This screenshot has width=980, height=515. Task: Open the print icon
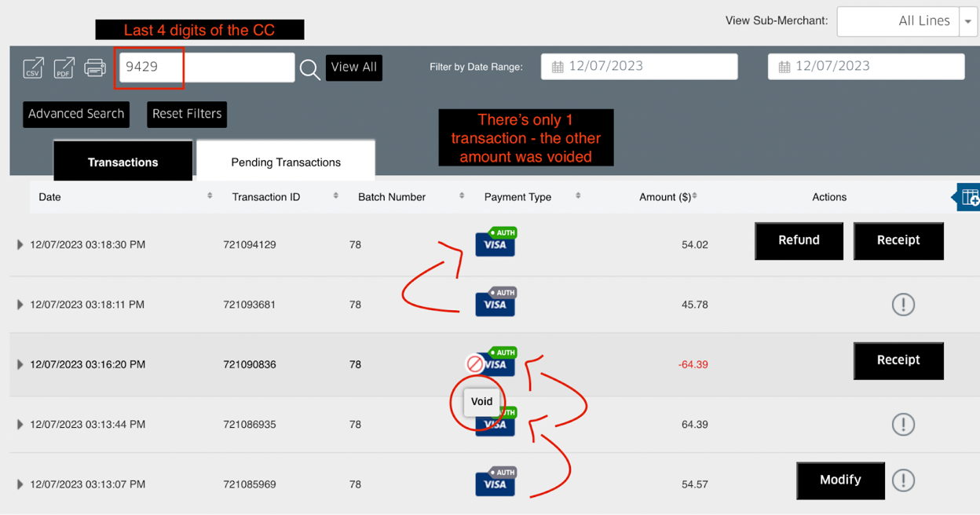click(94, 68)
